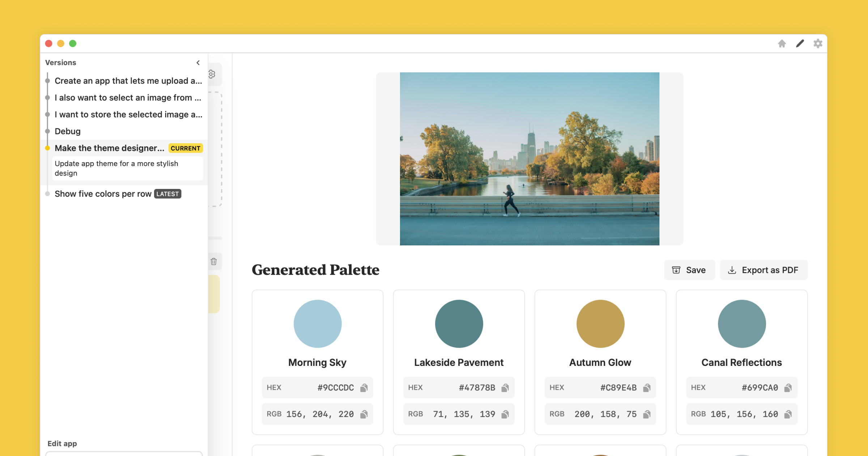The width and height of the screenshot is (868, 456).
Task: Copy Morning Sky hex value
Action: [x=364, y=388]
